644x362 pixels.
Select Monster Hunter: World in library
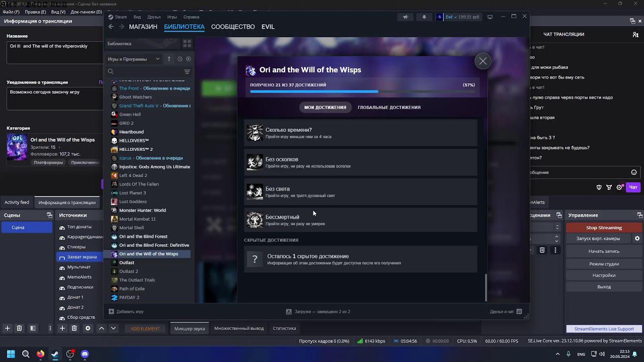click(x=142, y=210)
